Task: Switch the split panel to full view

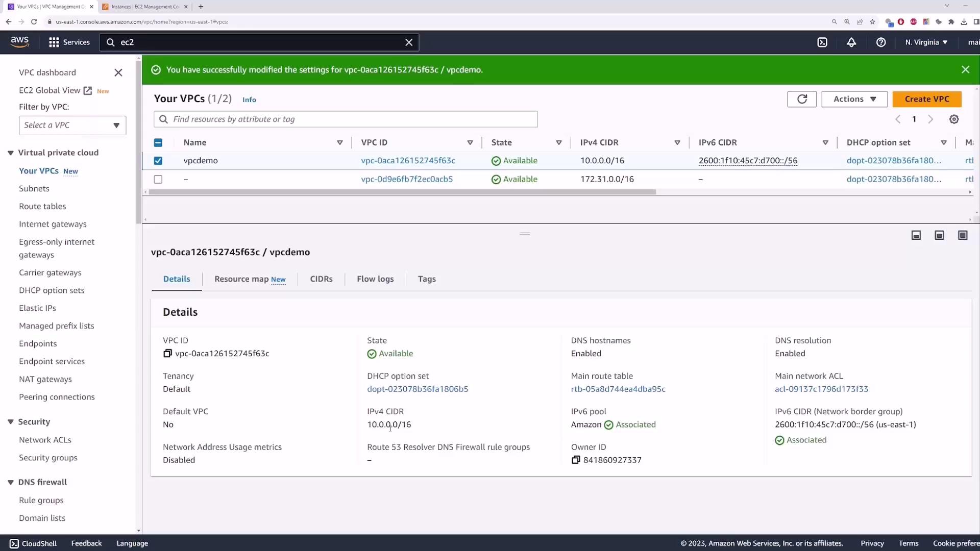Action: [x=963, y=235]
